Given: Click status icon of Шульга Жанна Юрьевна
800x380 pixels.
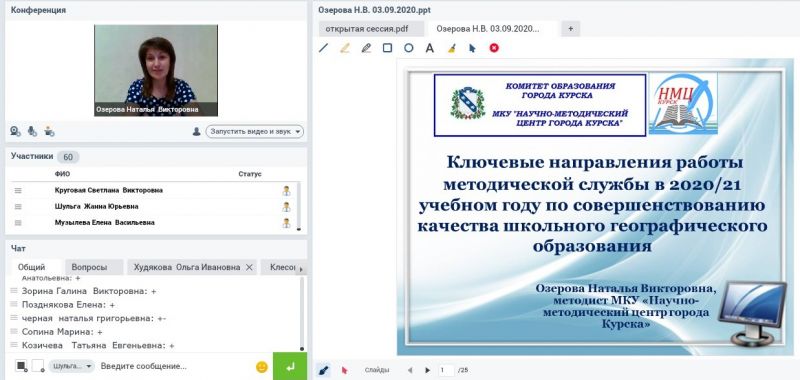Looking at the screenshot, I should (x=287, y=207).
